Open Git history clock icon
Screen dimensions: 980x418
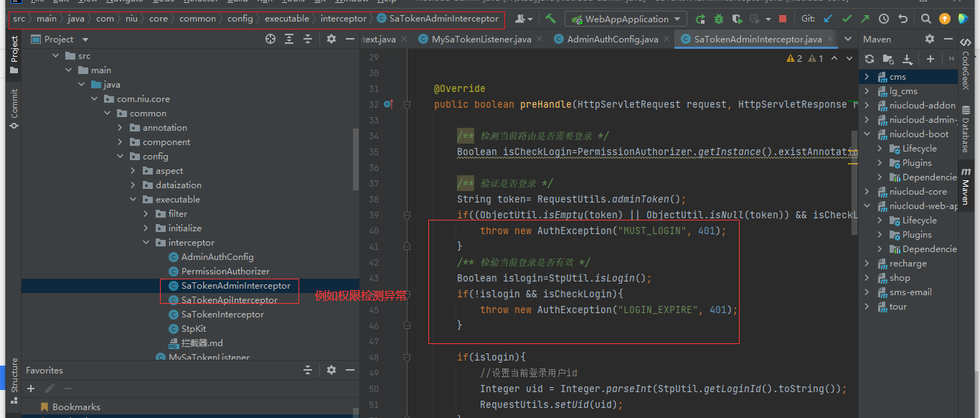884,19
